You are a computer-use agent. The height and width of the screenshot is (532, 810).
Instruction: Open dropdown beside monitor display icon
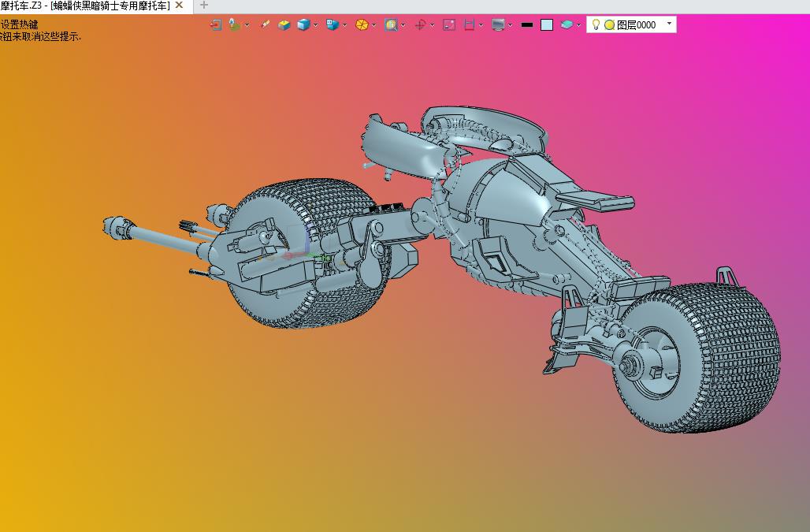[x=510, y=24]
